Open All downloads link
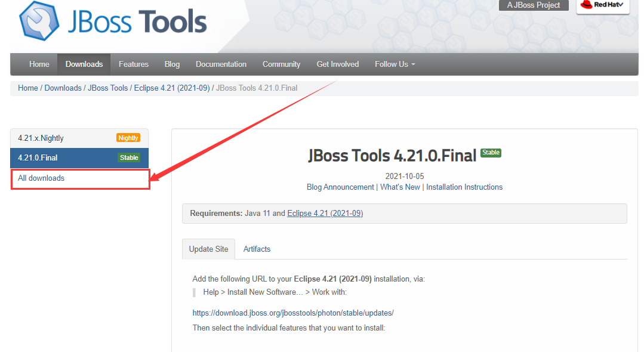This screenshot has width=644, height=352. coord(41,178)
